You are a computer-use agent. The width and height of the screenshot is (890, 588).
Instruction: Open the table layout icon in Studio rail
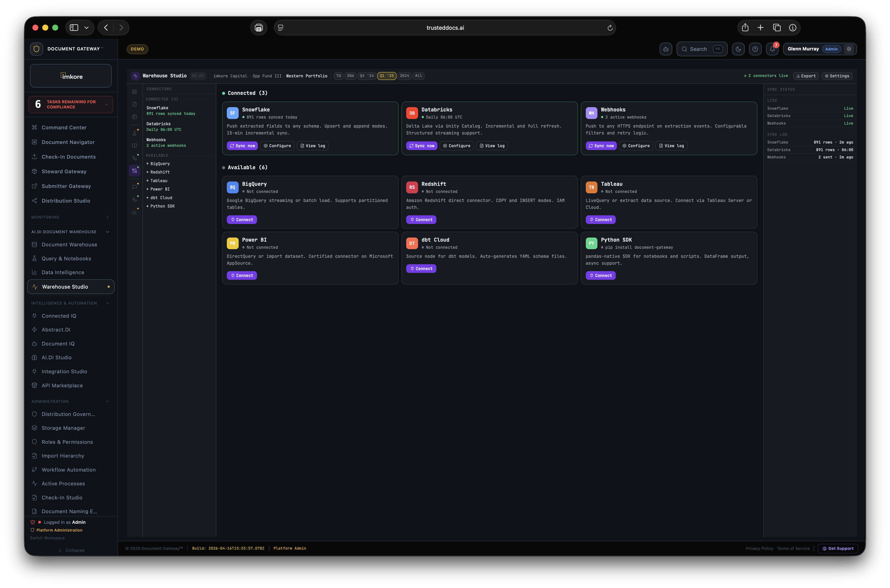135,117
